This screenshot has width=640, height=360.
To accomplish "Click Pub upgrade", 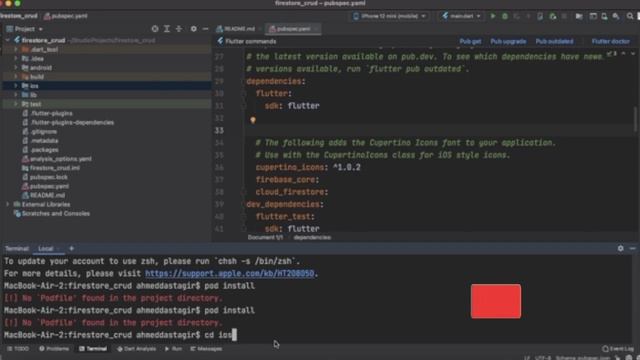I will point(508,41).
